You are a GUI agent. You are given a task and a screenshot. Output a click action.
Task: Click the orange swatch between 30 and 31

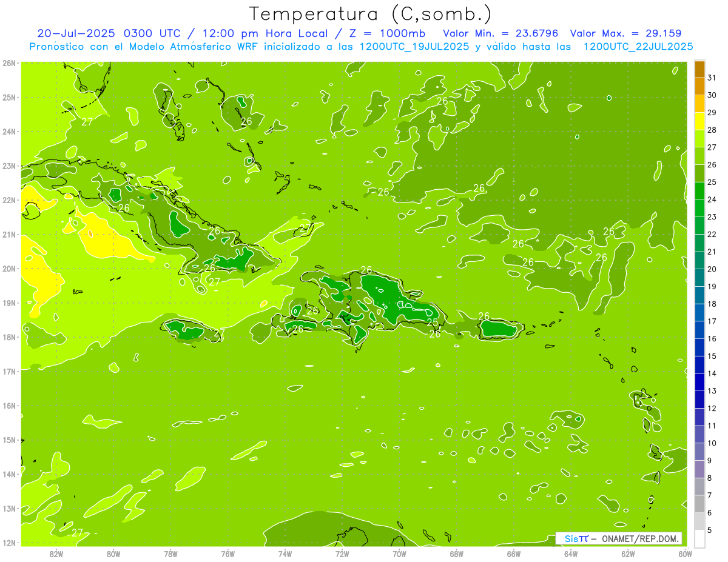coord(699,86)
